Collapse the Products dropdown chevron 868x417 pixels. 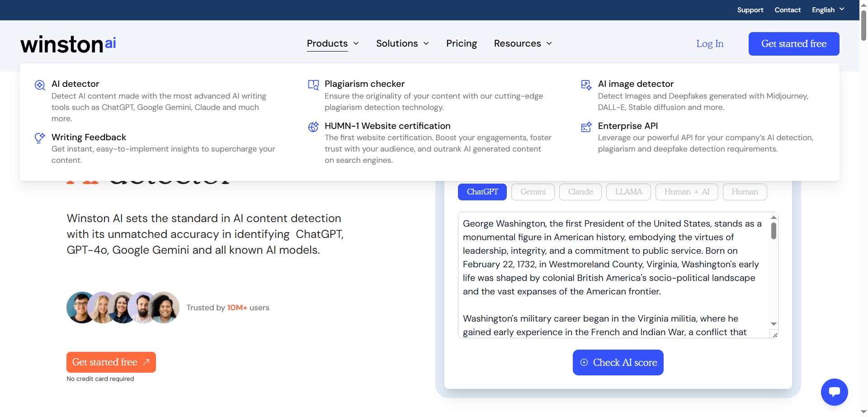356,43
